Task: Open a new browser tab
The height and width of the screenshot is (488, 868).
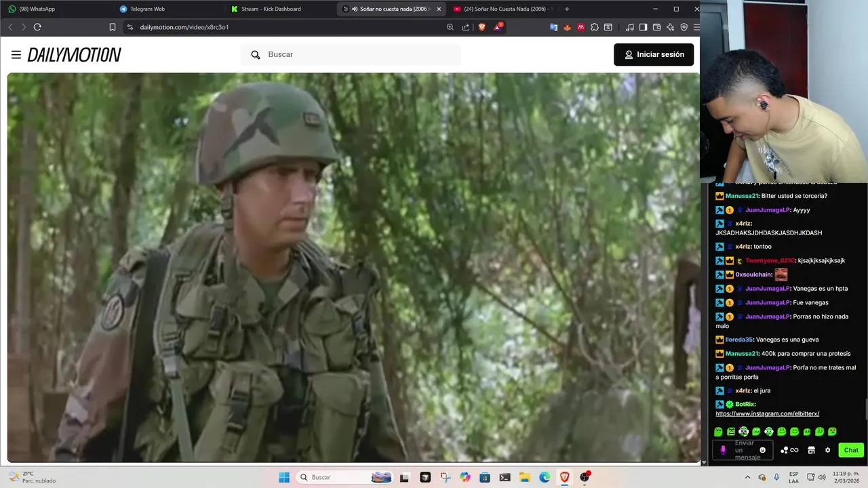Action: 567,9
